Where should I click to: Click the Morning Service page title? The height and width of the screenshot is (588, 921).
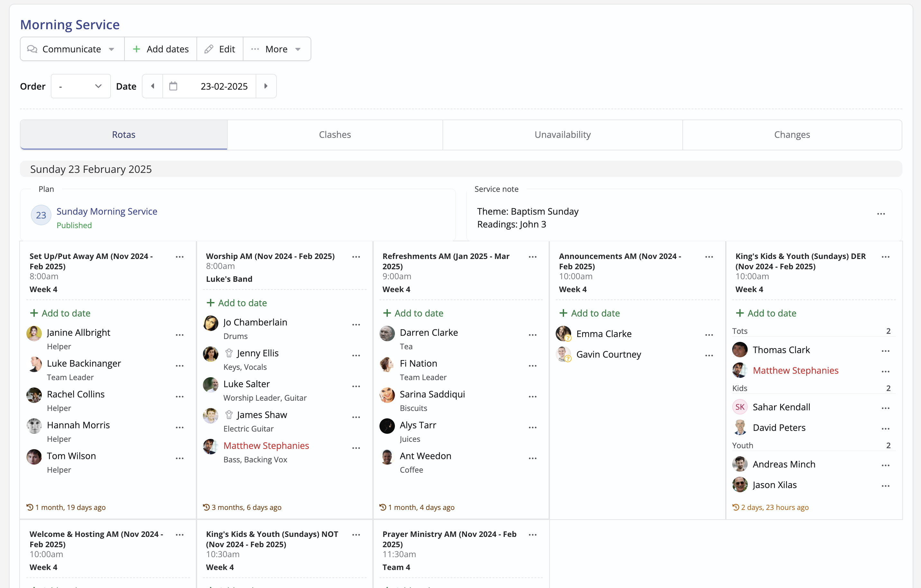(69, 24)
